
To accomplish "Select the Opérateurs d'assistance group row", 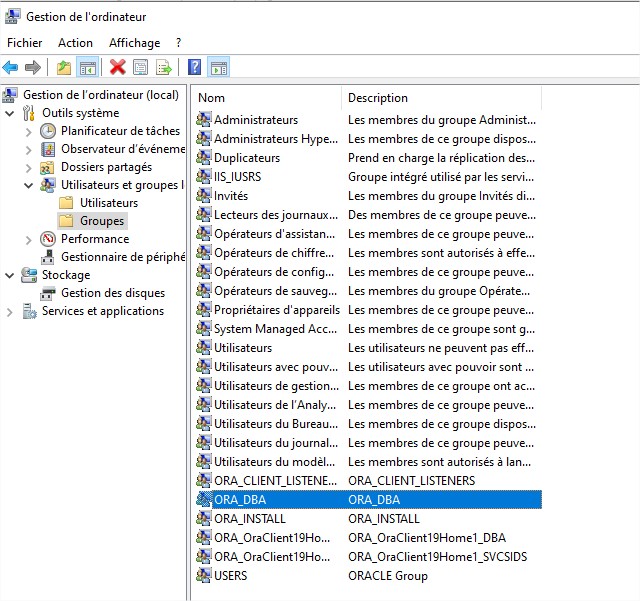I will tap(368, 234).
